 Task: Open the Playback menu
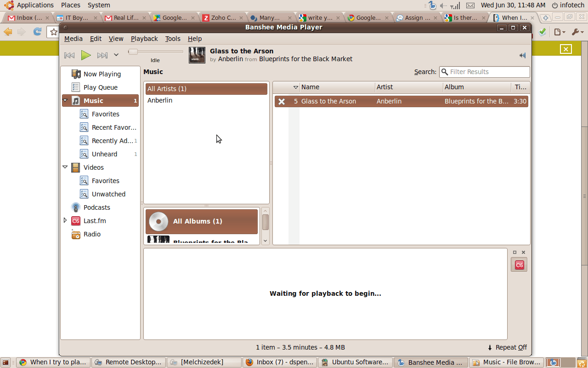(x=144, y=39)
